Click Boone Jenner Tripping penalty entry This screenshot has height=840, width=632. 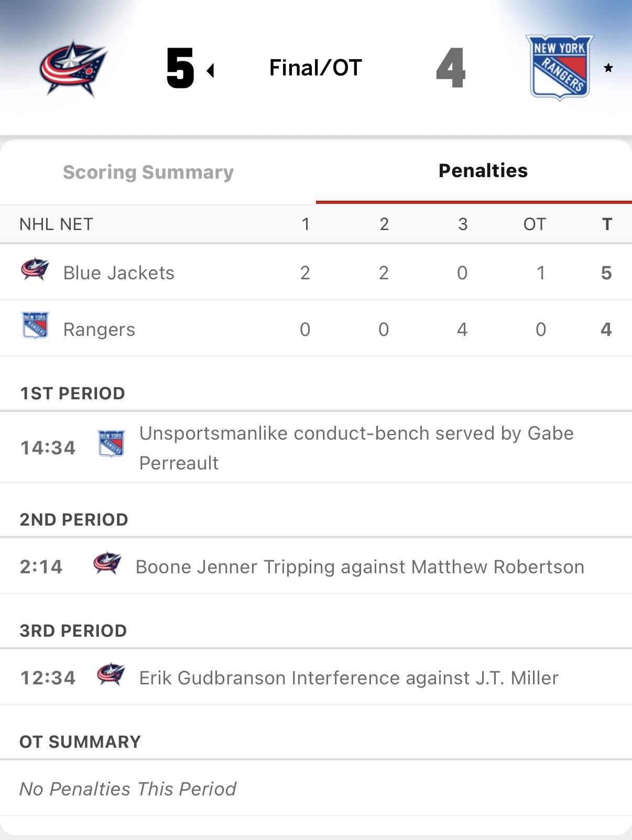359,567
